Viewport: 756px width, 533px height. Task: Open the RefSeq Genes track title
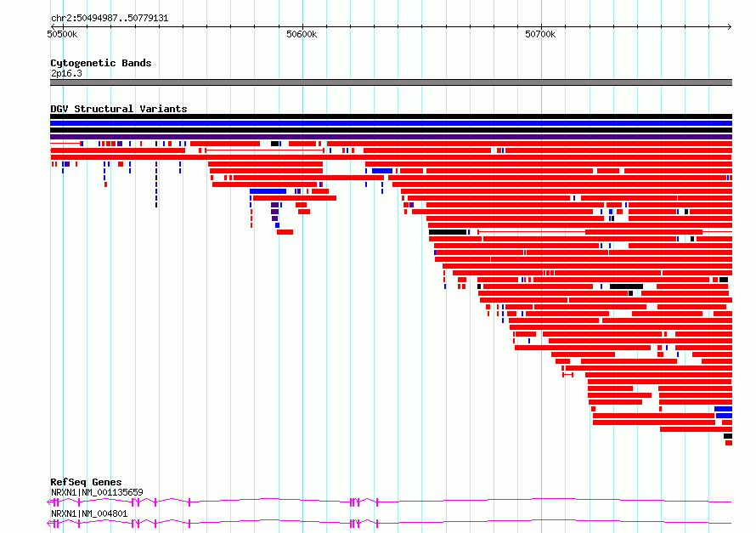coord(86,482)
